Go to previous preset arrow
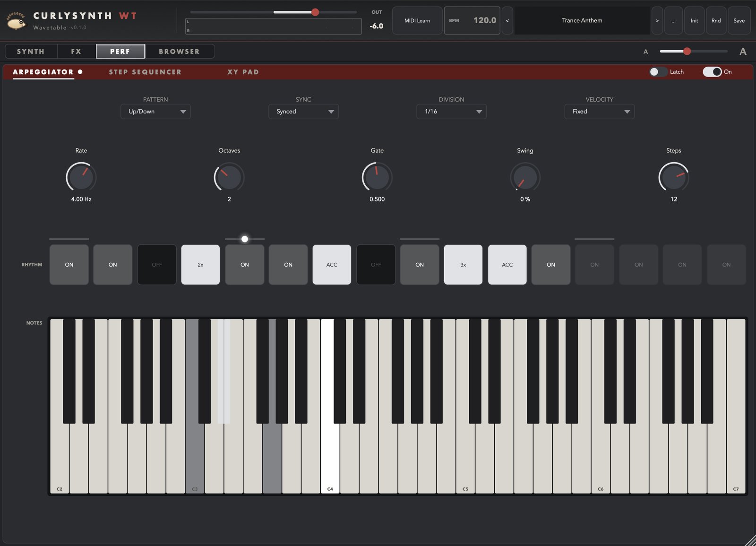Screen dimensions: 756x546 pyautogui.click(x=507, y=20)
